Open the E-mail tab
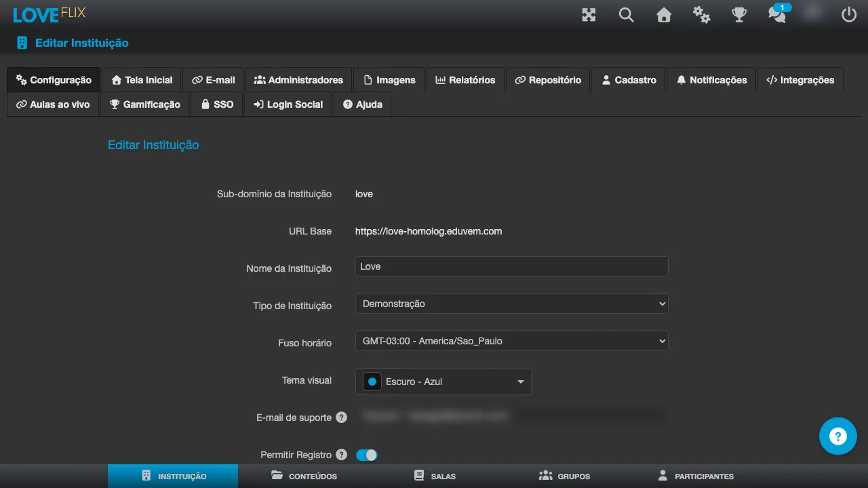Image resolution: width=868 pixels, height=488 pixels. click(x=214, y=80)
